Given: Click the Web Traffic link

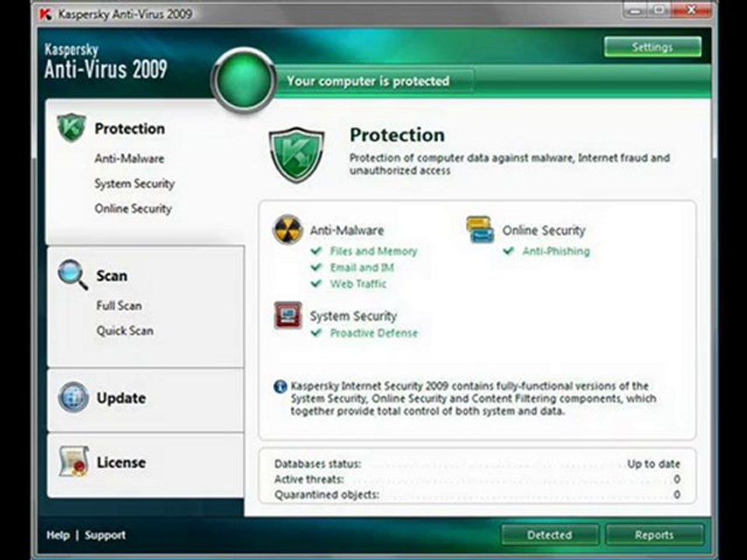Looking at the screenshot, I should pos(358,285).
